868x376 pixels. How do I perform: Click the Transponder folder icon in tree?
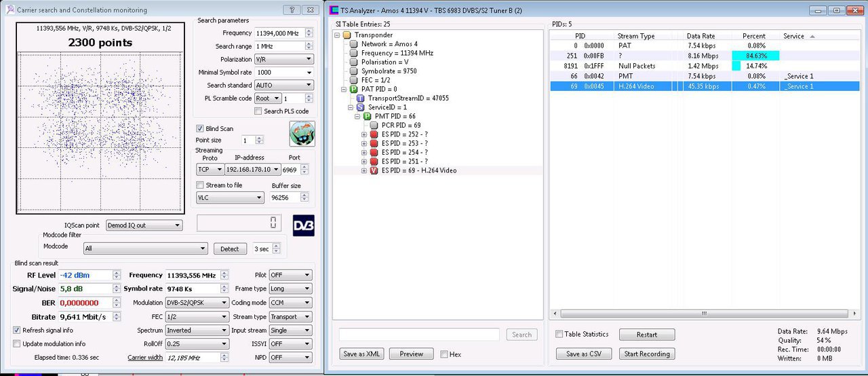click(347, 35)
